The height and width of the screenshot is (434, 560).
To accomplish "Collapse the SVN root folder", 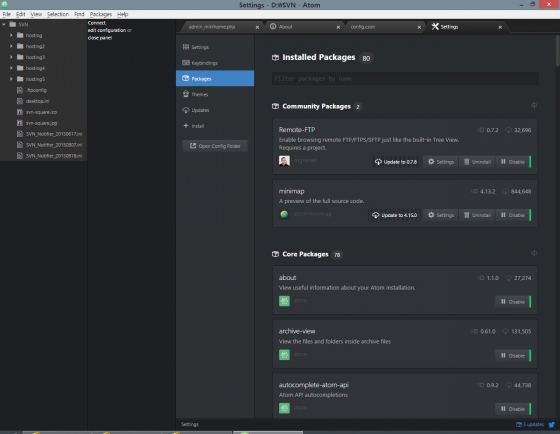I will pyautogui.click(x=4, y=24).
